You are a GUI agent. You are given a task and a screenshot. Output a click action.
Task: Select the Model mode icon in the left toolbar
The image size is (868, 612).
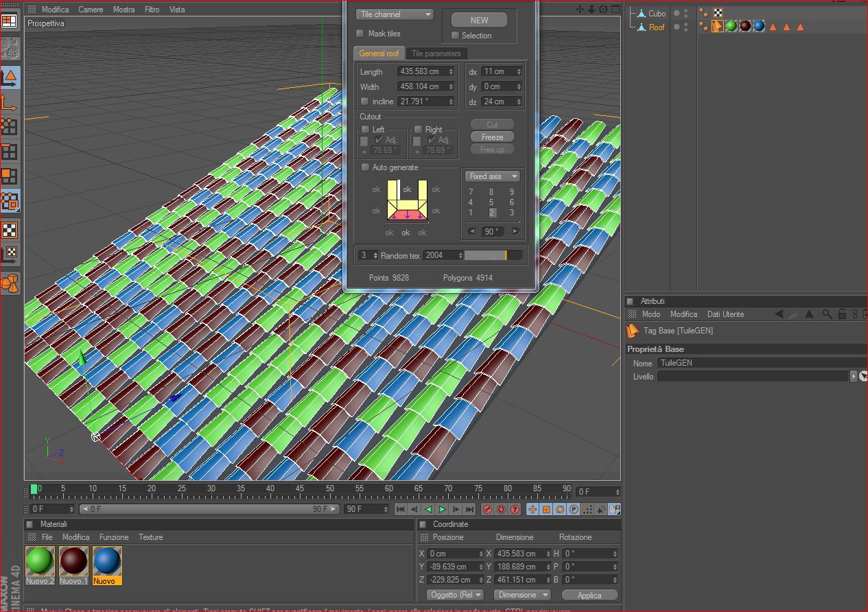click(10, 76)
